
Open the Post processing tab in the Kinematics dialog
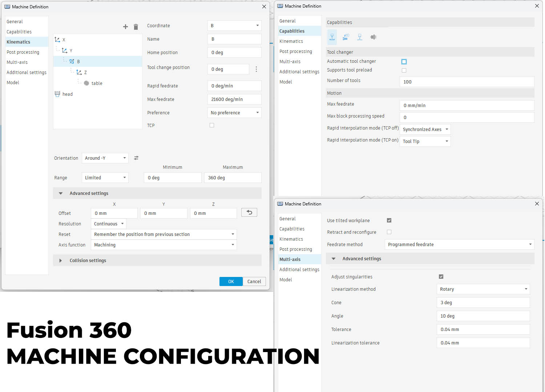click(x=23, y=52)
